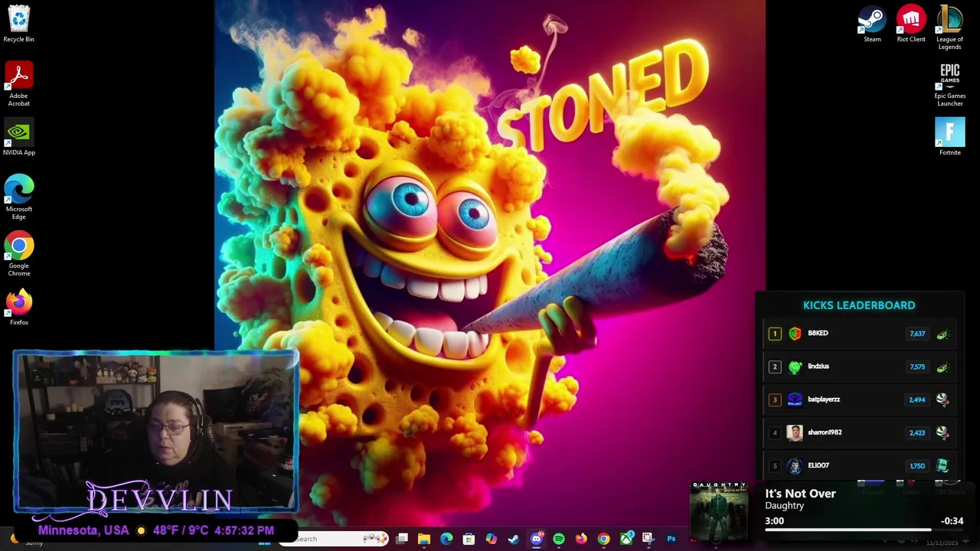This screenshot has width=980, height=551.
Task: Open Task View in the taskbar
Action: (402, 539)
